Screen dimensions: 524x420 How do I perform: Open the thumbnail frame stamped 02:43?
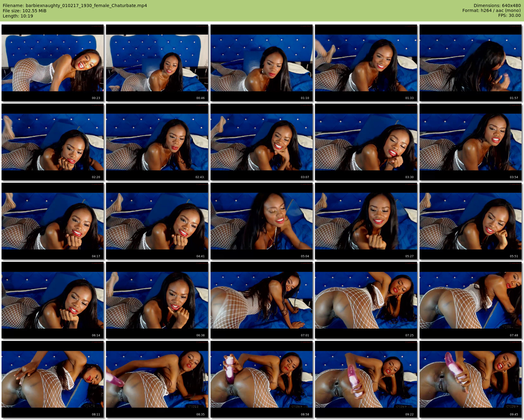[157, 142]
